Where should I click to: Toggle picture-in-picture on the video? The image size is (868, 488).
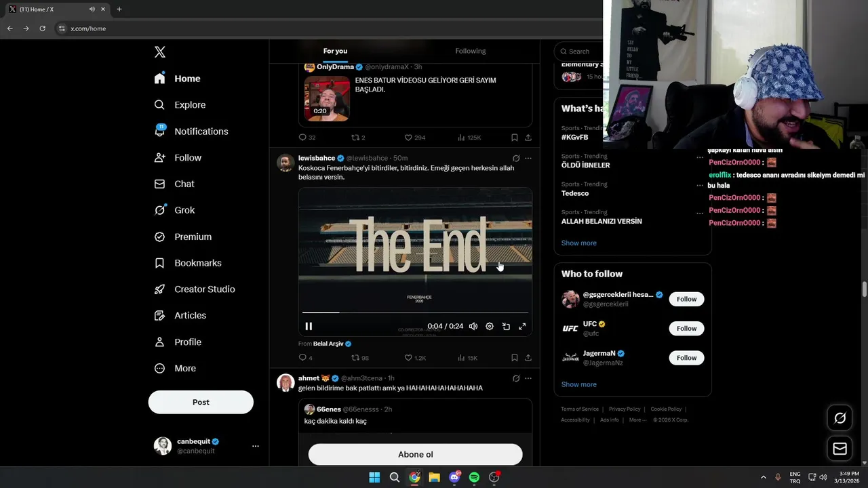click(x=506, y=327)
